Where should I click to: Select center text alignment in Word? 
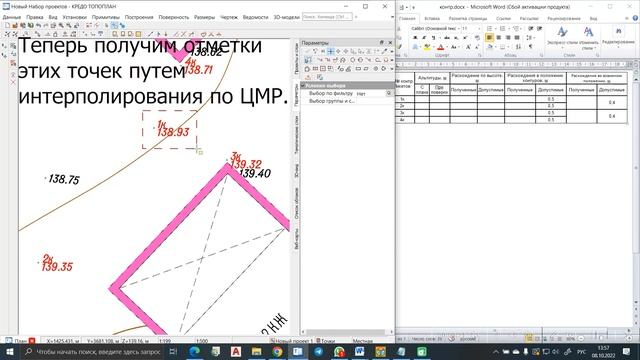coord(498,38)
